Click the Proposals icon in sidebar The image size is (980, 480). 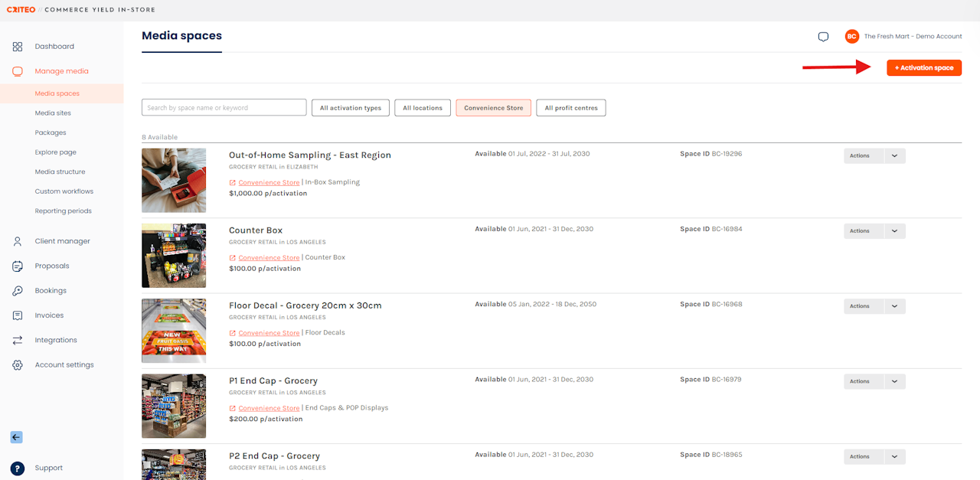18,266
